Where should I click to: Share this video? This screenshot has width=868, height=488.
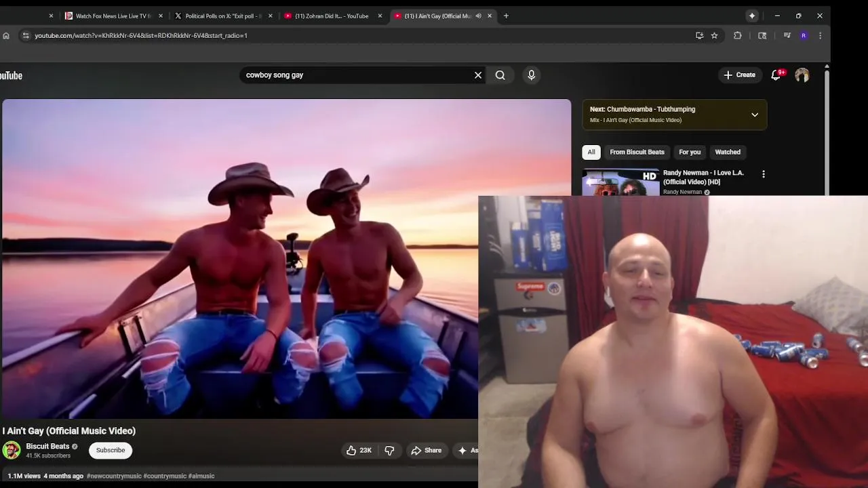pyautogui.click(x=427, y=450)
